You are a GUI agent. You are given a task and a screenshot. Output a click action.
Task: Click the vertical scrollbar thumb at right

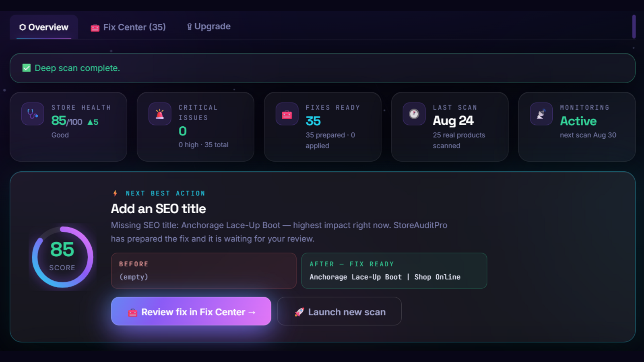pos(634,27)
